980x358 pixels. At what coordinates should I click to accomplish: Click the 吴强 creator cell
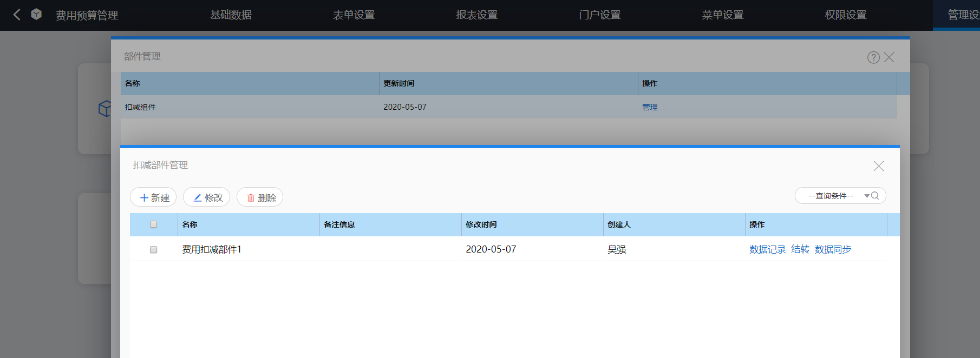617,249
